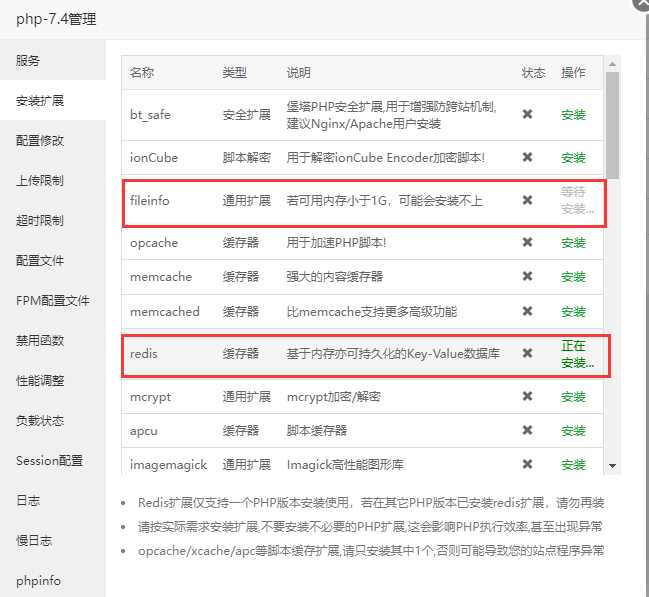
Task: Close the php-7.4管理 dialog
Action: click(x=642, y=3)
